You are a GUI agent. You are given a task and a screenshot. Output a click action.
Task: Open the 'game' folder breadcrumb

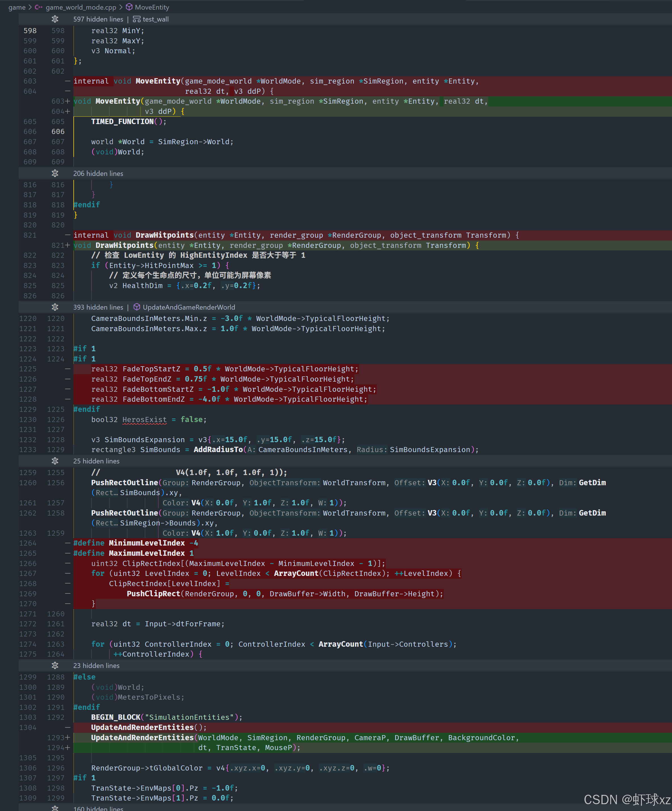tap(17, 7)
